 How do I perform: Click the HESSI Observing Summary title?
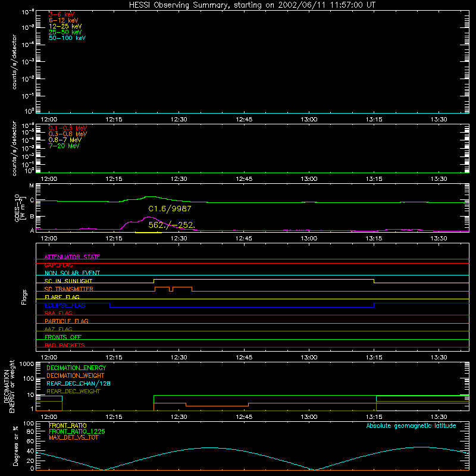pyautogui.click(x=252, y=5)
